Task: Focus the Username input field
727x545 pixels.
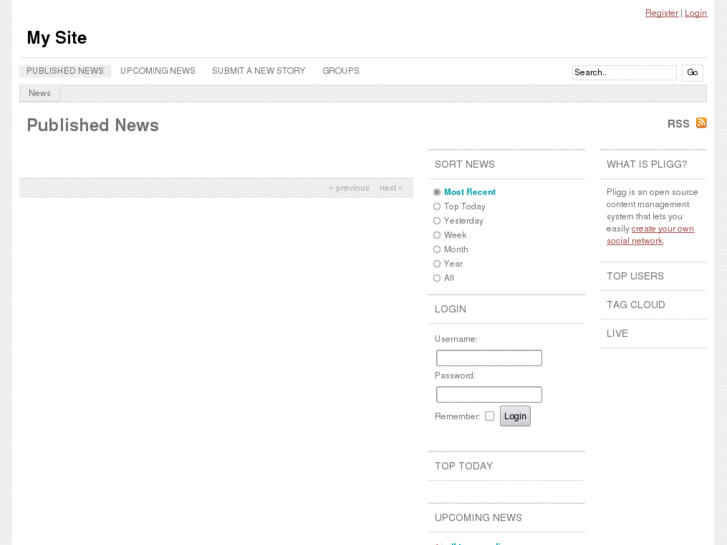Action: [x=489, y=358]
